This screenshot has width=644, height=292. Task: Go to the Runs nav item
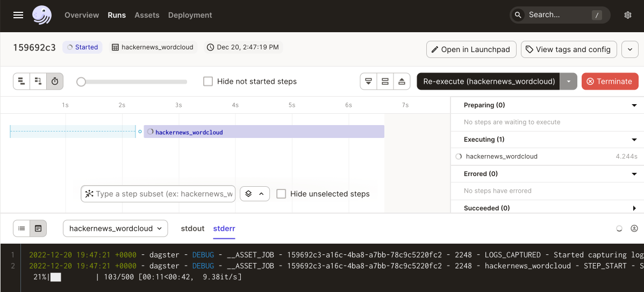117,15
